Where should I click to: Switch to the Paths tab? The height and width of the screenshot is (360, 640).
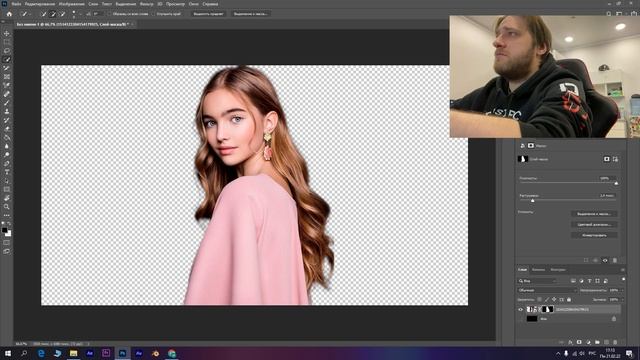coord(558,270)
